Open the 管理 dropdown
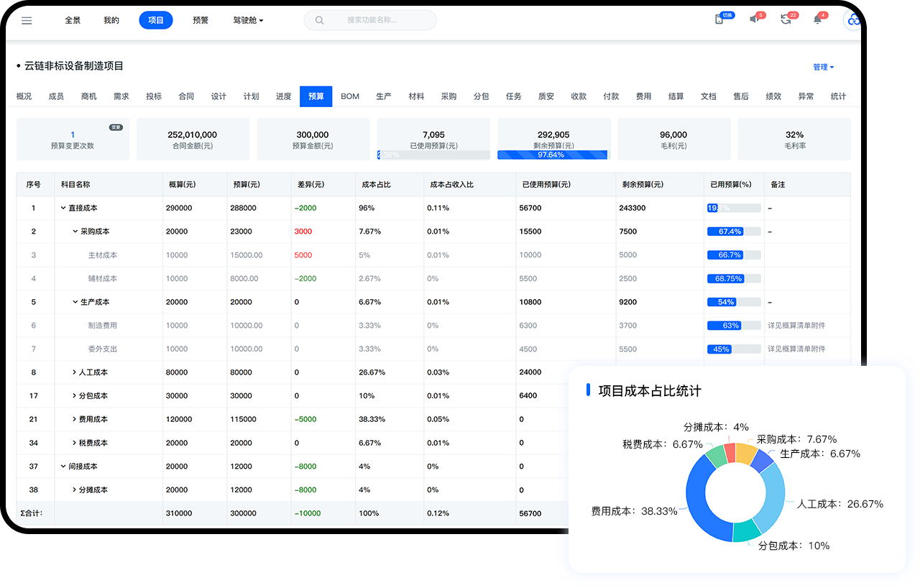The width and height of the screenshot is (920, 588). (x=823, y=67)
